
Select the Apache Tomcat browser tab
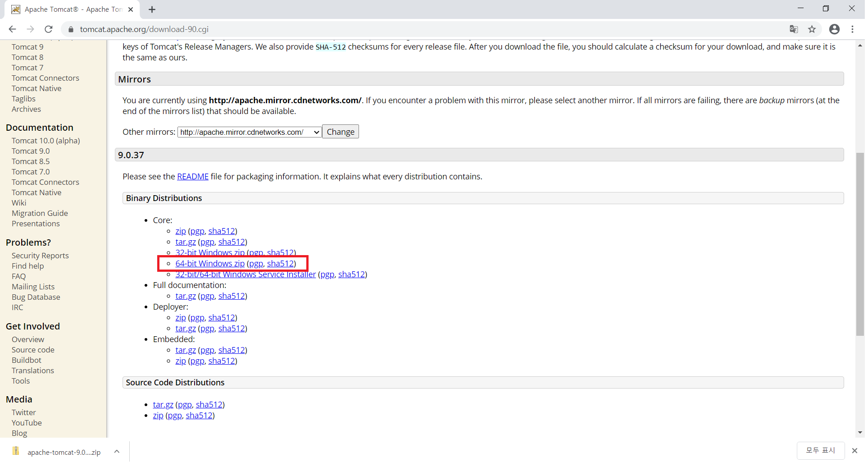pyautogui.click(x=72, y=9)
